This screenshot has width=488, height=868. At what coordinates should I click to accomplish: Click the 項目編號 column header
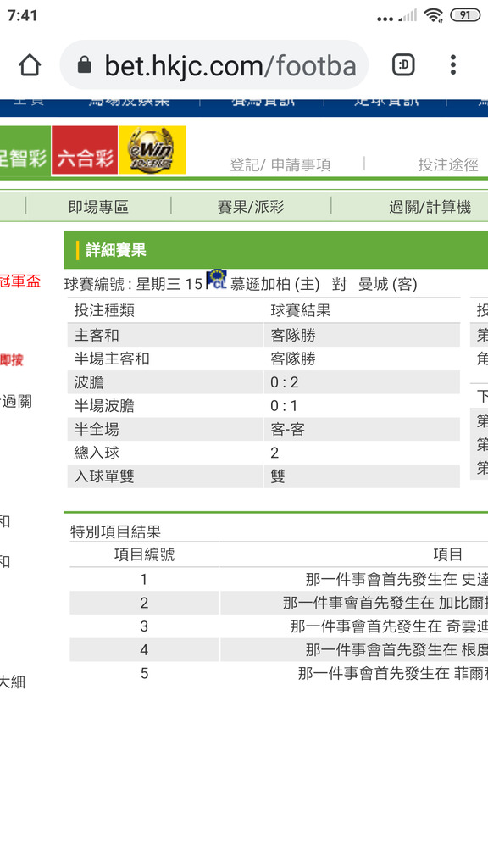coord(144,554)
